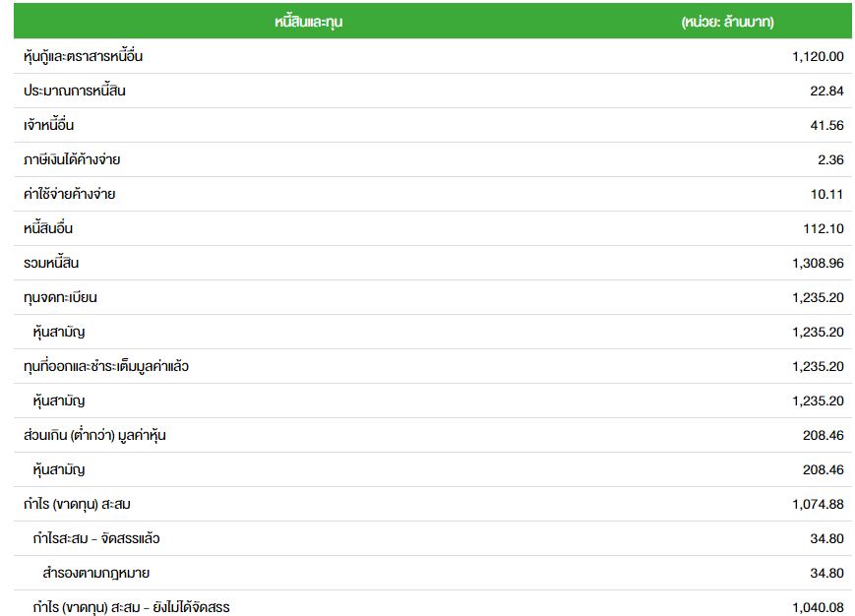Click the value 1,120.00
Image resolution: width=855 pixels, height=616 pixels.
click(x=818, y=56)
